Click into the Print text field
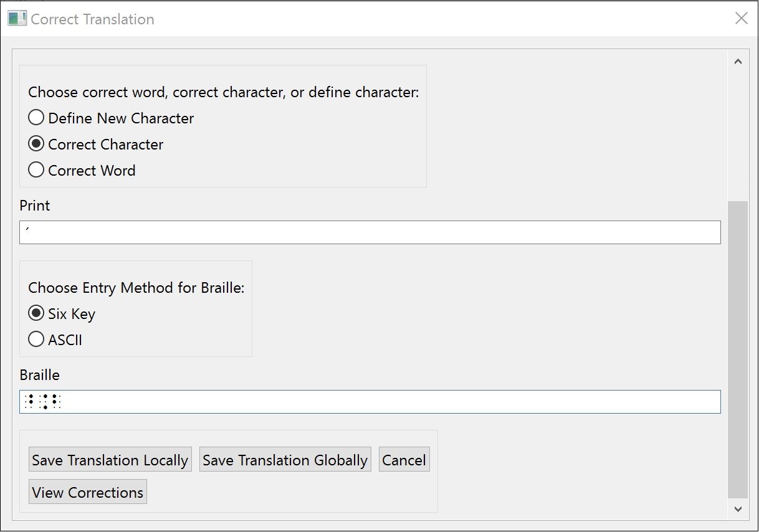Screen dimensions: 759x532 [370, 232]
